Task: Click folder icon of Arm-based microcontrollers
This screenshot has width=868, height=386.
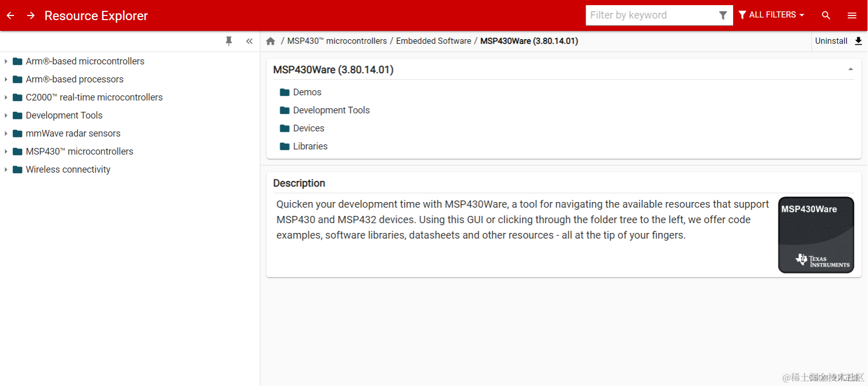Action: [18, 61]
